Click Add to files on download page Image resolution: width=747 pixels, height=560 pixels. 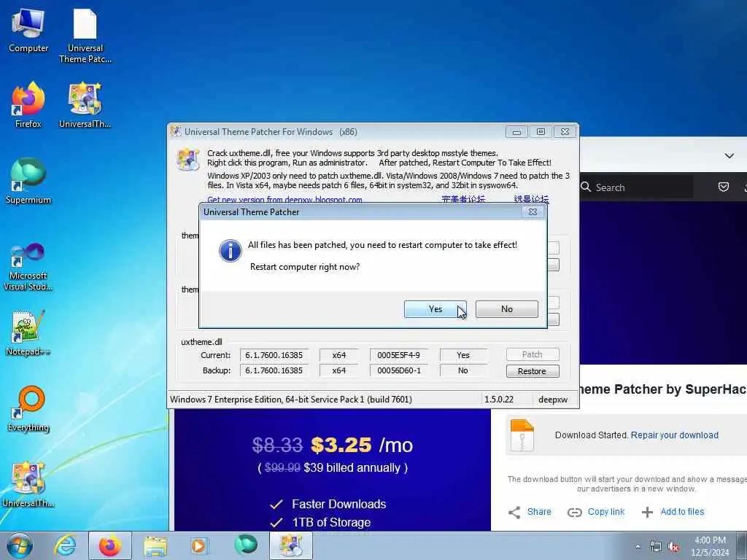click(682, 512)
